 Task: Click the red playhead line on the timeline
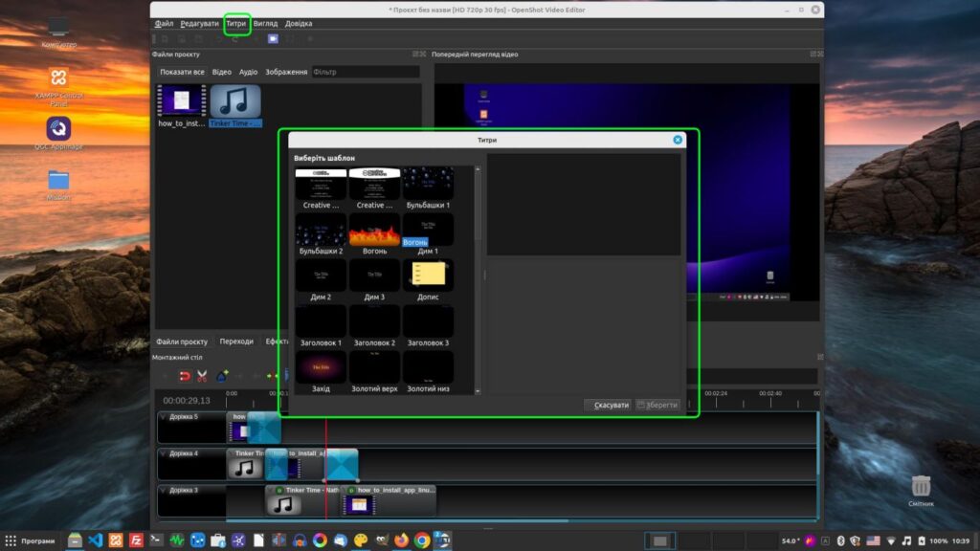click(325, 468)
